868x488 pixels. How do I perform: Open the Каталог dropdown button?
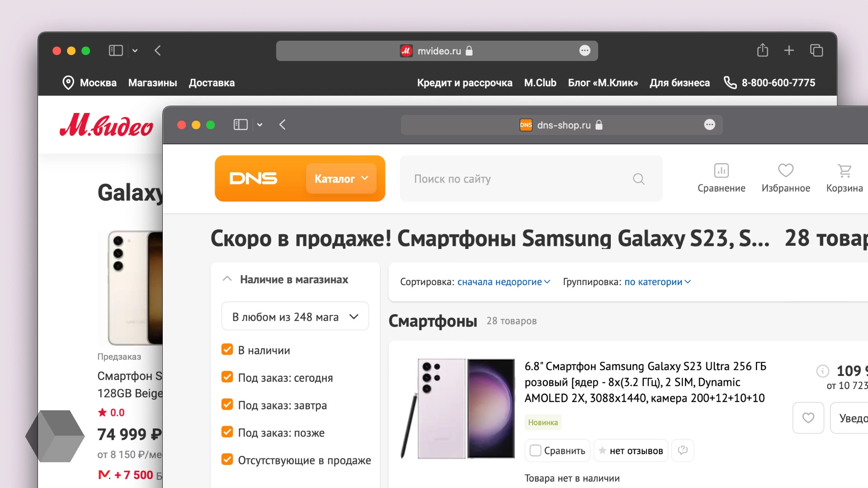341,178
